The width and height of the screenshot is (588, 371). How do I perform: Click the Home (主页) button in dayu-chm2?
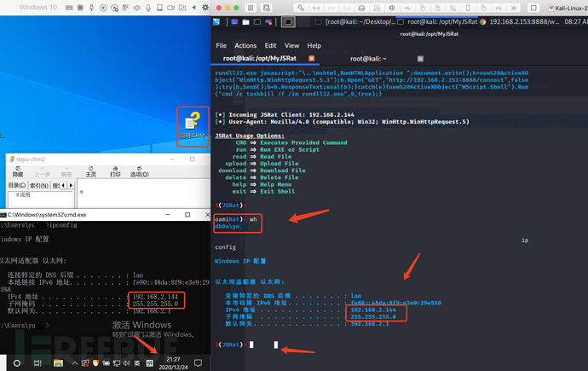click(x=90, y=171)
